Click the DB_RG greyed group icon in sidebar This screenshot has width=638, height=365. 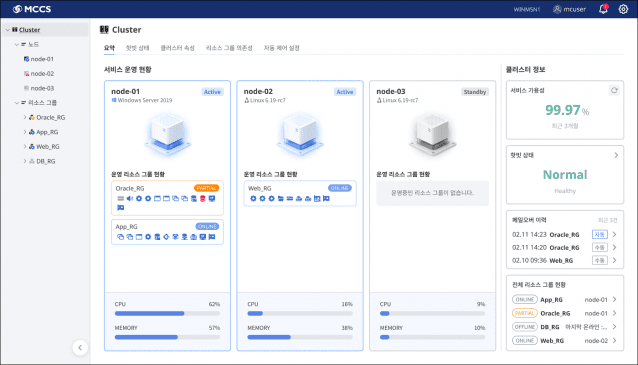(x=32, y=161)
